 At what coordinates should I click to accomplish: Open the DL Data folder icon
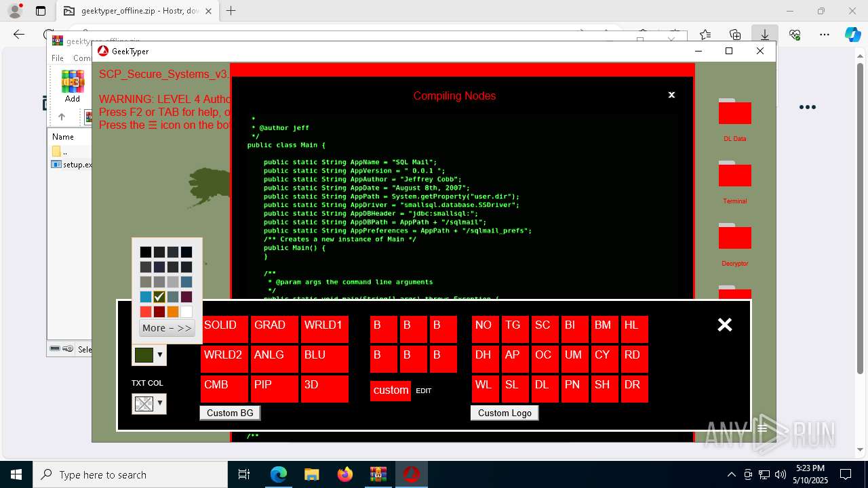pos(734,112)
